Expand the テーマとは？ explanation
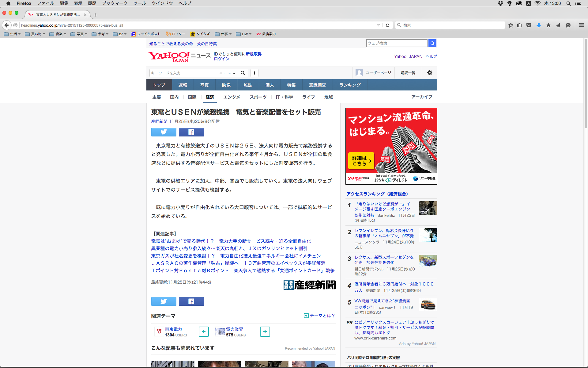 (x=319, y=316)
